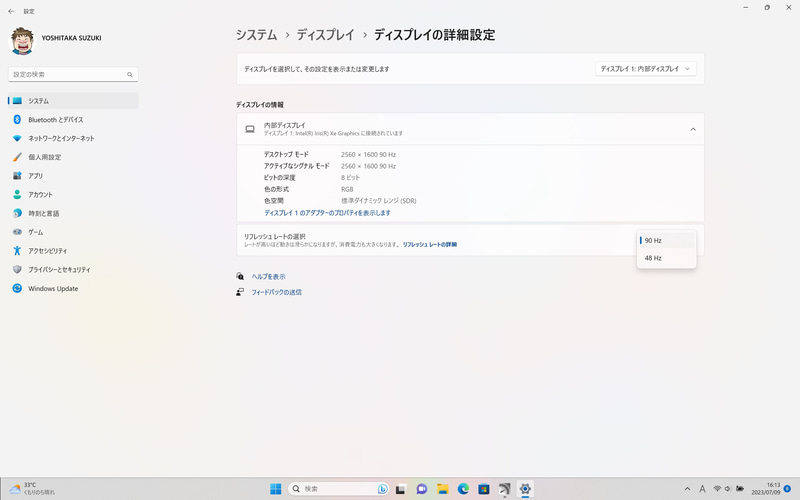The image size is (800, 500).
Task: Open the Settings gear on the taskbar
Action: click(x=525, y=489)
